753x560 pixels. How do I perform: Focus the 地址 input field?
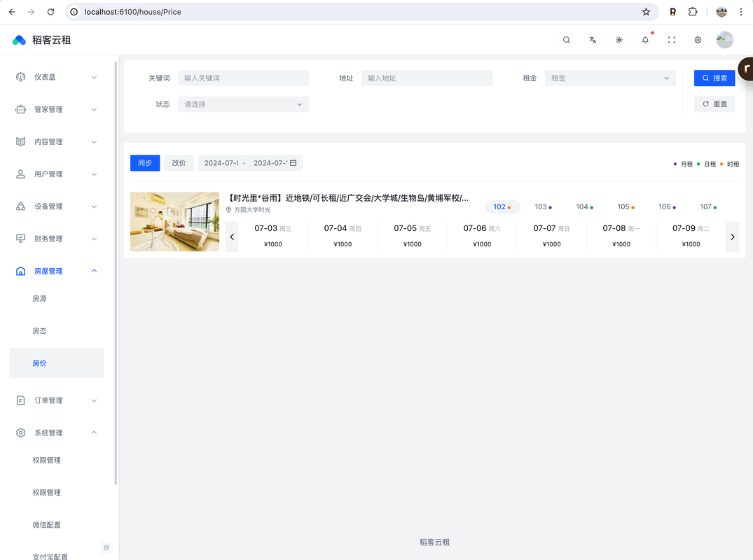(427, 78)
